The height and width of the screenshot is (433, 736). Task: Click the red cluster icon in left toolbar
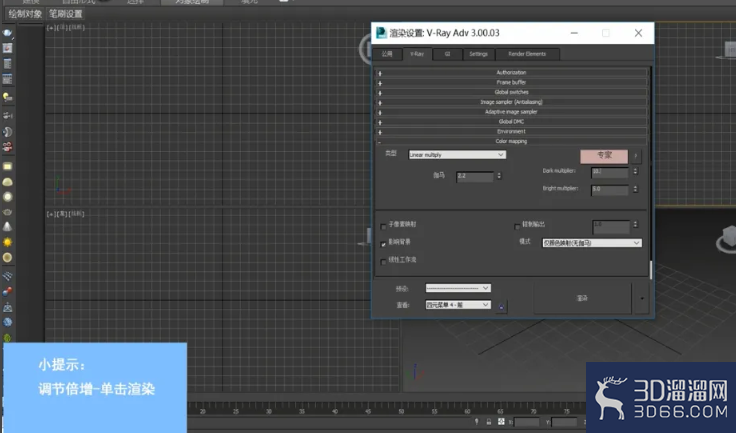click(x=7, y=147)
